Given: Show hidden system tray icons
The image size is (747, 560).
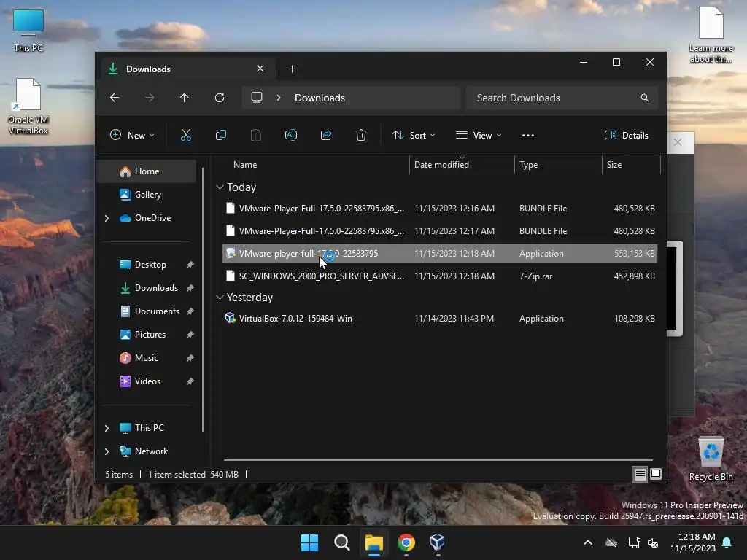Looking at the screenshot, I should 588,542.
